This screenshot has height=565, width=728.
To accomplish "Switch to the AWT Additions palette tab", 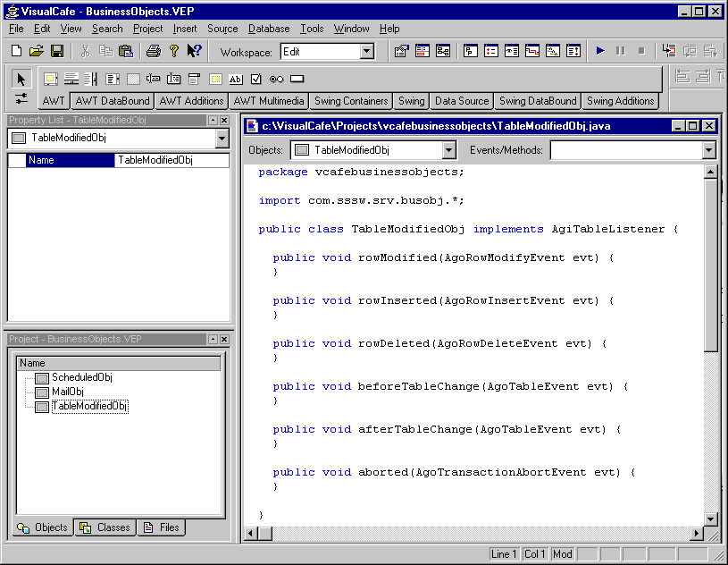I will click(x=191, y=101).
